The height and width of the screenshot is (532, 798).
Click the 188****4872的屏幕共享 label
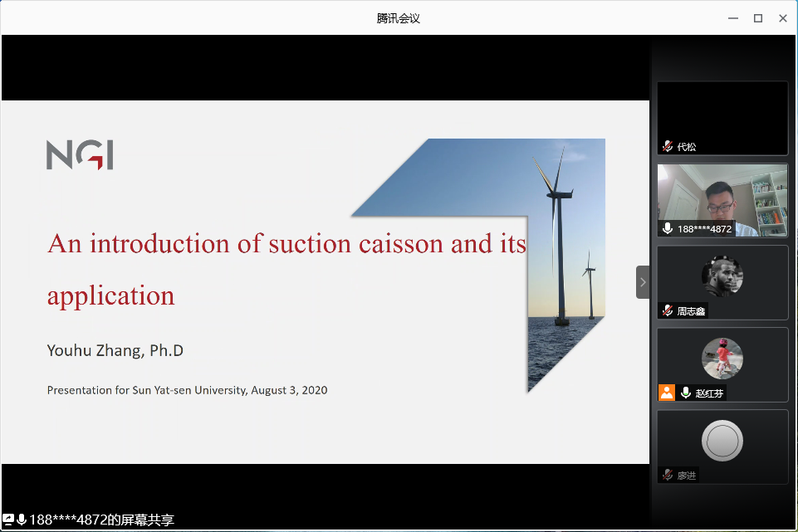pyautogui.click(x=101, y=520)
